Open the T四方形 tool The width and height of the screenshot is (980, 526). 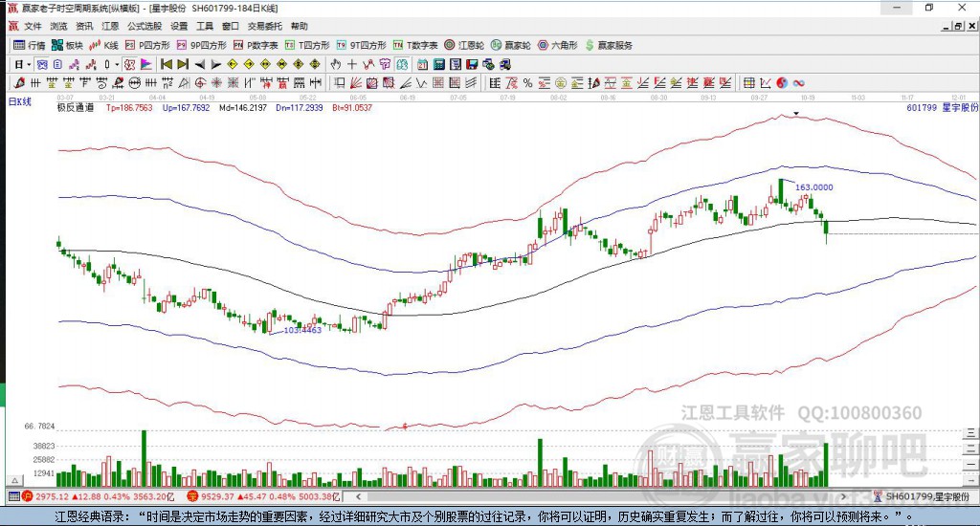(x=307, y=45)
